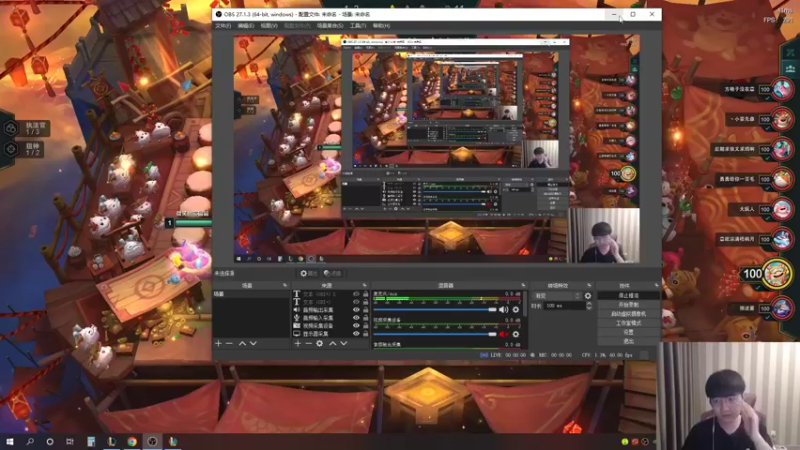Click the 时长 100 ms input field
The height and width of the screenshot is (450, 800).
point(564,306)
